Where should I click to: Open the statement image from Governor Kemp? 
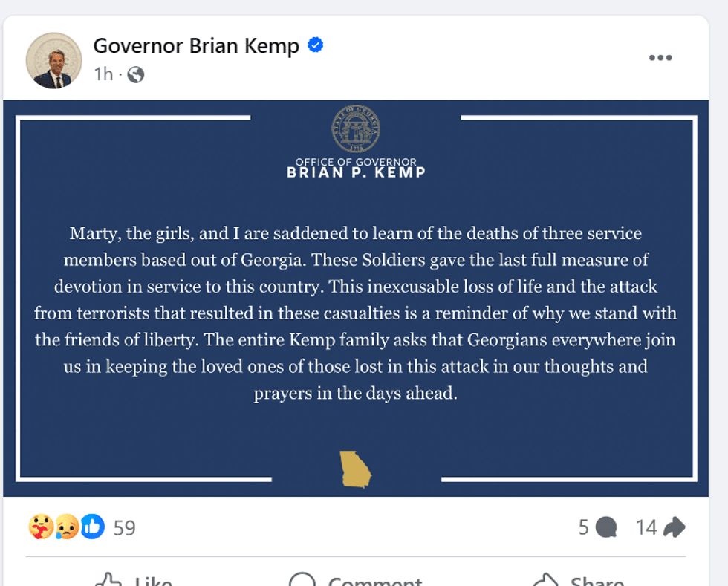357,297
